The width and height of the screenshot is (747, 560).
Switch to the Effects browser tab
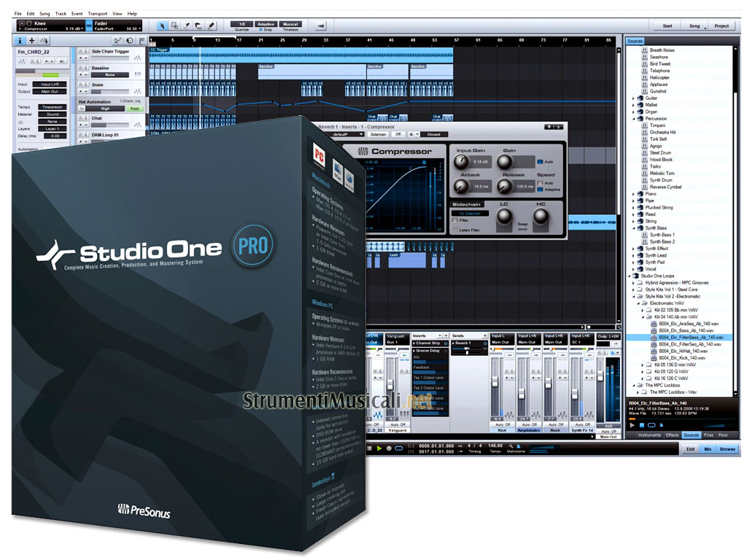[672, 435]
